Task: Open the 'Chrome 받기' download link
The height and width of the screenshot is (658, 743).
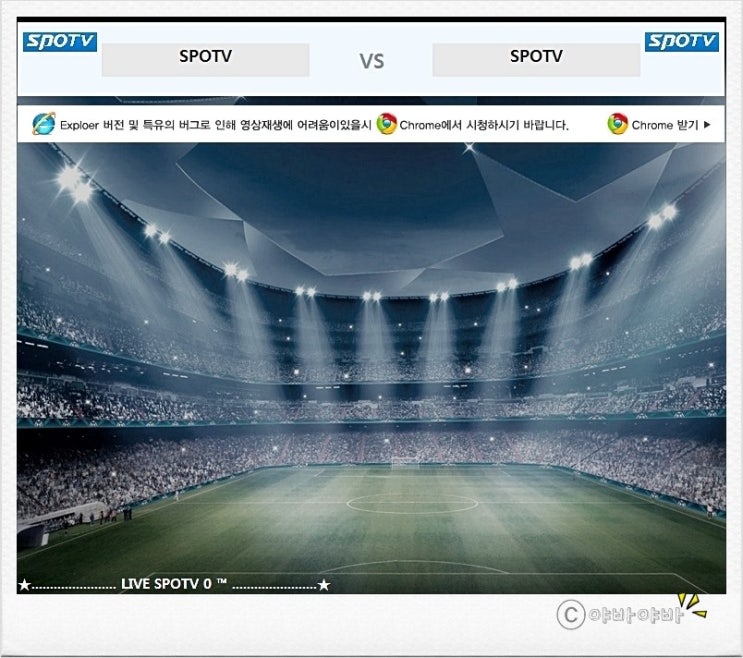Action: click(665, 125)
